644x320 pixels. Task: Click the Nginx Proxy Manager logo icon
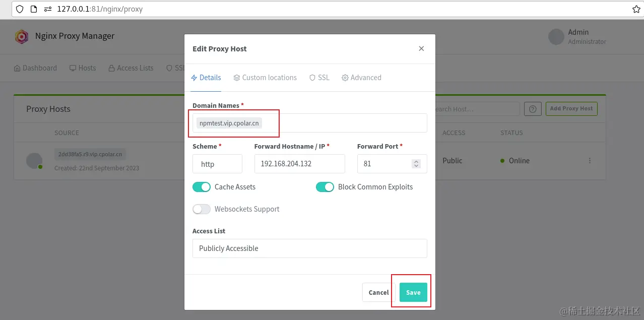click(21, 36)
